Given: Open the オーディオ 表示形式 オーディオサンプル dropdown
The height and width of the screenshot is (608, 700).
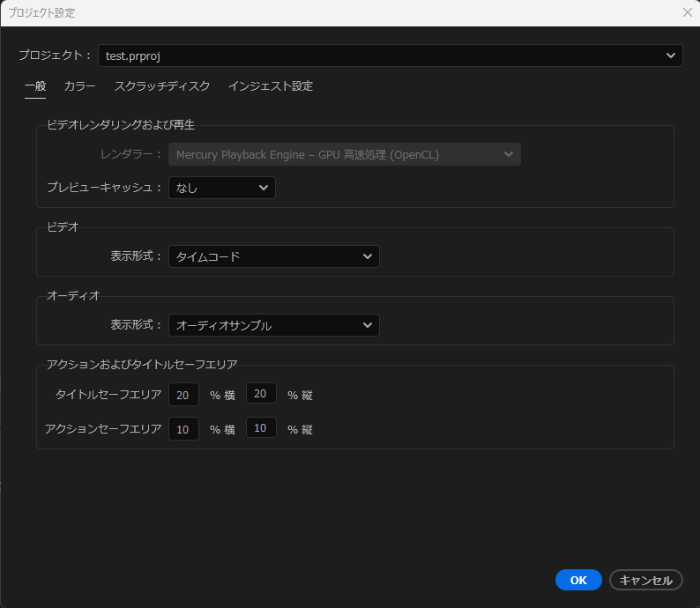Looking at the screenshot, I should click(x=274, y=325).
